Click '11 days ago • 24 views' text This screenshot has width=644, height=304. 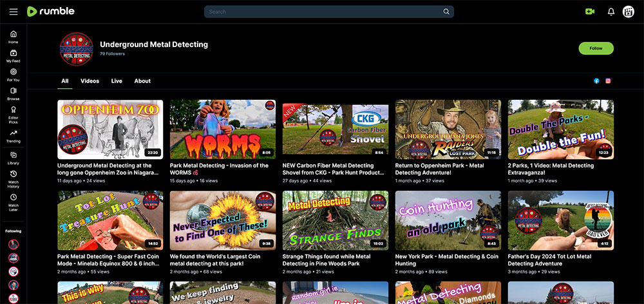pyautogui.click(x=81, y=181)
